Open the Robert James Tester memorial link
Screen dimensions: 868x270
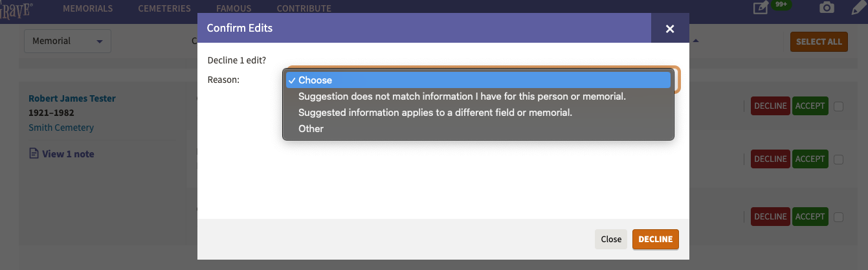(72, 98)
